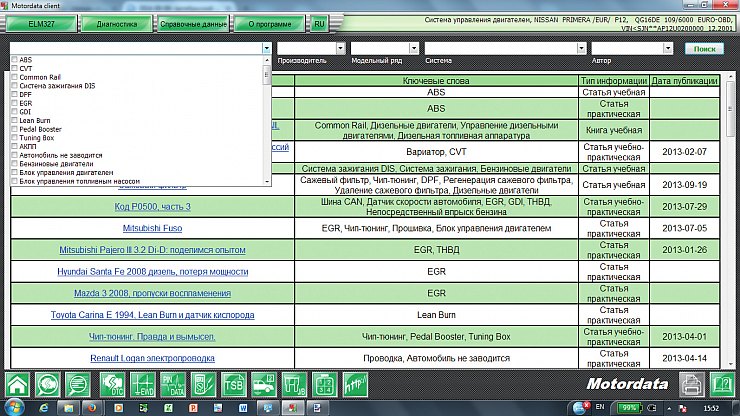Open the EWD wiring diagrams icon
Image resolution: width=740 pixels, height=416 pixels.
click(x=143, y=384)
